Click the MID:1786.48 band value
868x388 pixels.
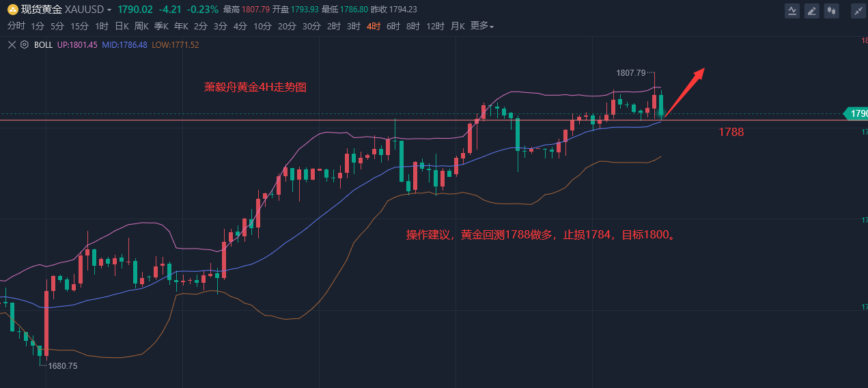124,44
